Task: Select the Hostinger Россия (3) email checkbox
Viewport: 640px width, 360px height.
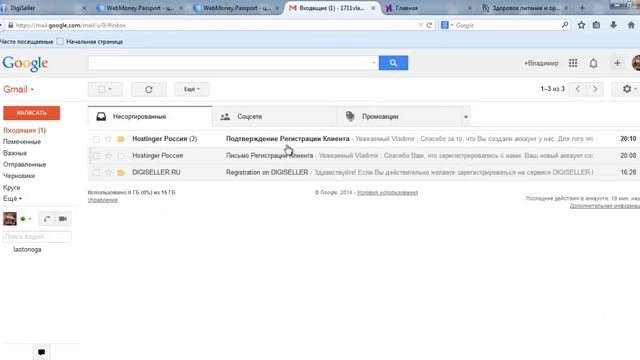Action: click(x=96, y=139)
